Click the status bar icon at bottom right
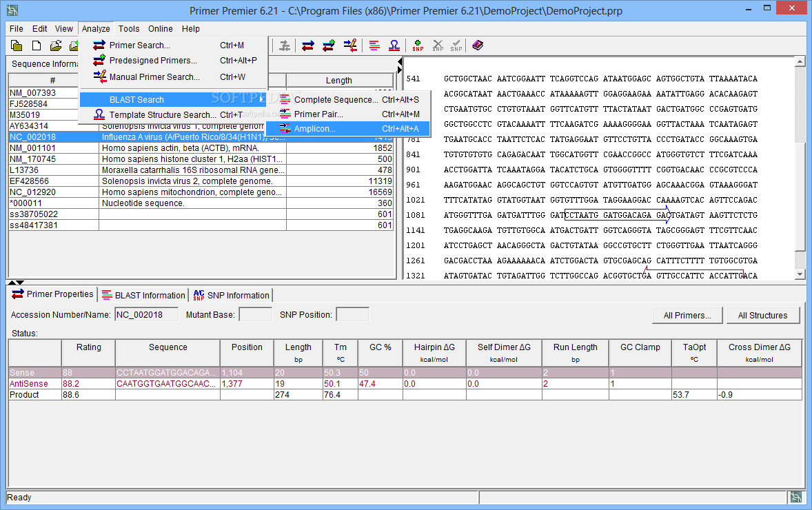The image size is (812, 510). click(x=795, y=498)
